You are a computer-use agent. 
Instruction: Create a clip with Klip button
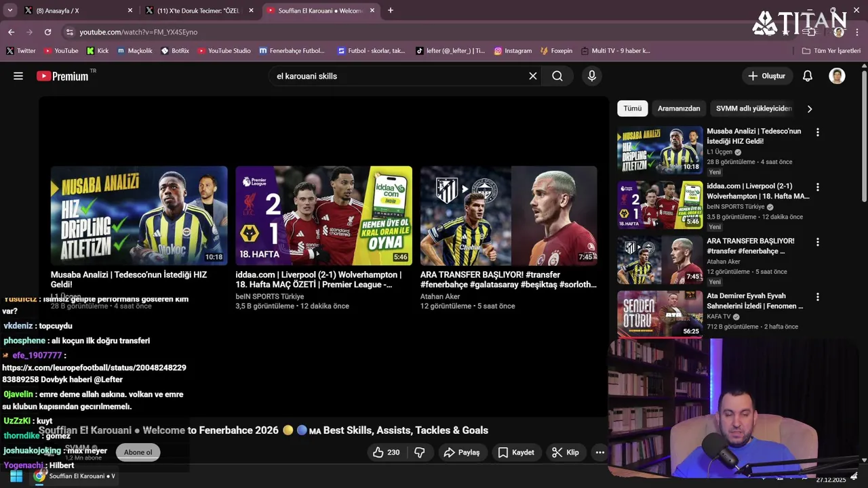566,452
